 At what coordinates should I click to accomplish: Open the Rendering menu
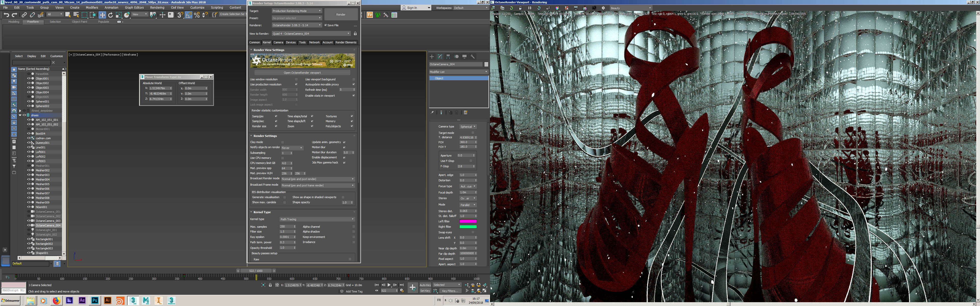pos(157,8)
